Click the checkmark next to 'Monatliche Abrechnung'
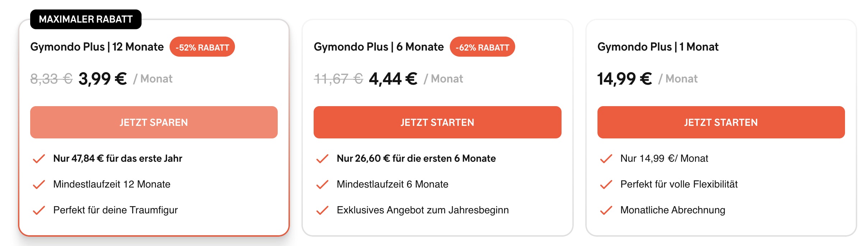Image resolution: width=868 pixels, height=246 pixels. click(x=606, y=210)
